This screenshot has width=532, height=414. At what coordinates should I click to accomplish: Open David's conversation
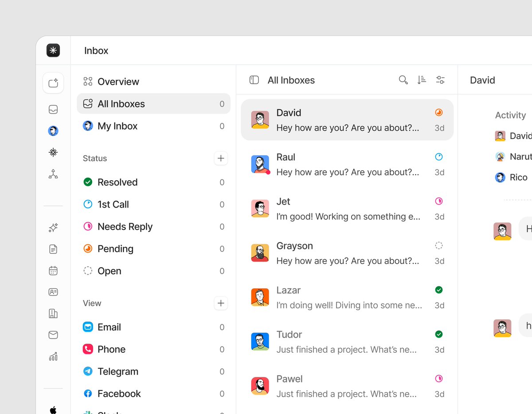tap(347, 120)
